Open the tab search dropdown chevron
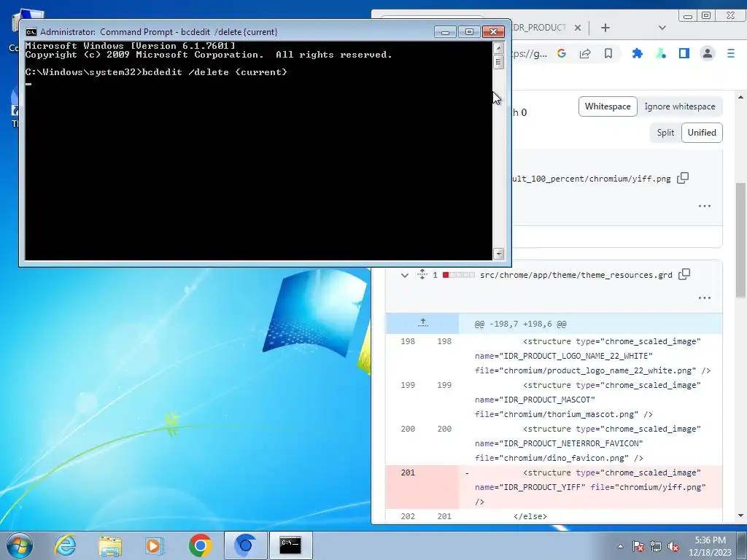 (662, 28)
